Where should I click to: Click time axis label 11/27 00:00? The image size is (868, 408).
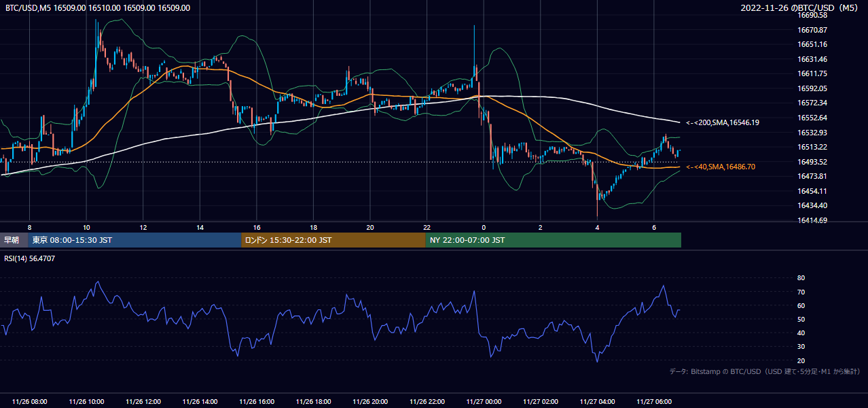pyautogui.click(x=484, y=402)
